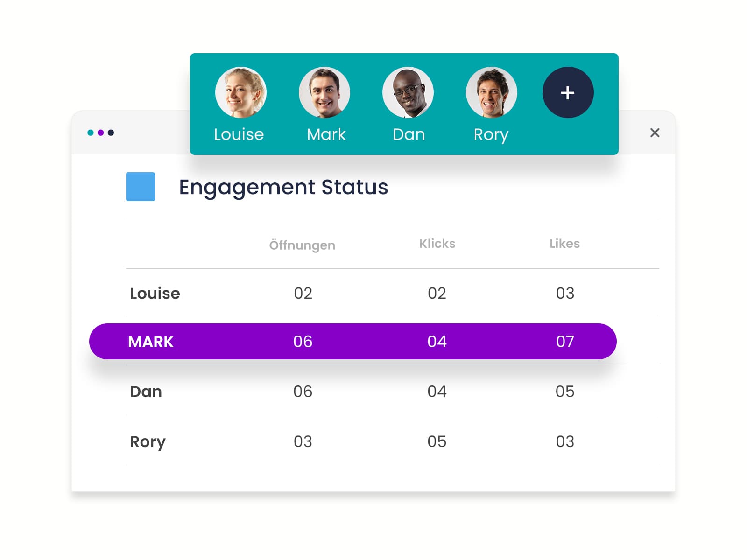Select the Rory row name
Screen dimensions: 747x560
pyautogui.click(x=148, y=441)
